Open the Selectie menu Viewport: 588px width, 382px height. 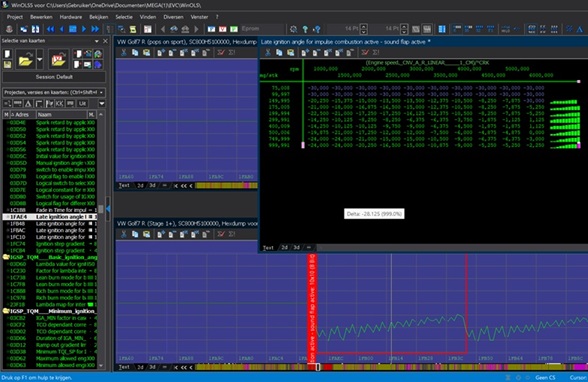124,17
